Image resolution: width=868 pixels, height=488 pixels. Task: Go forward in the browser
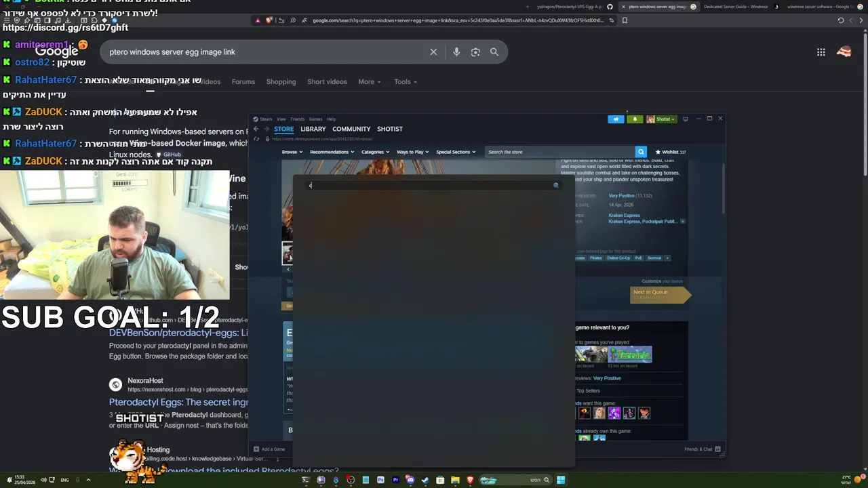coord(863,20)
